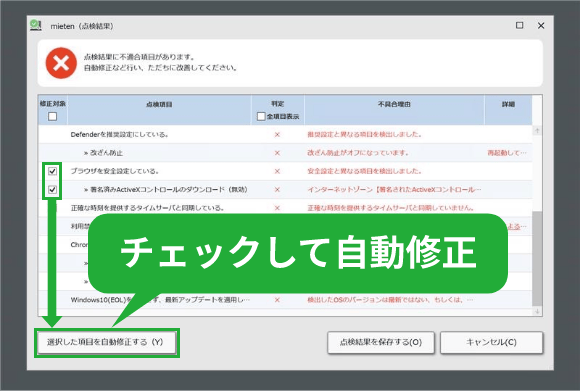Click the 不具合理由 column header

click(x=394, y=110)
